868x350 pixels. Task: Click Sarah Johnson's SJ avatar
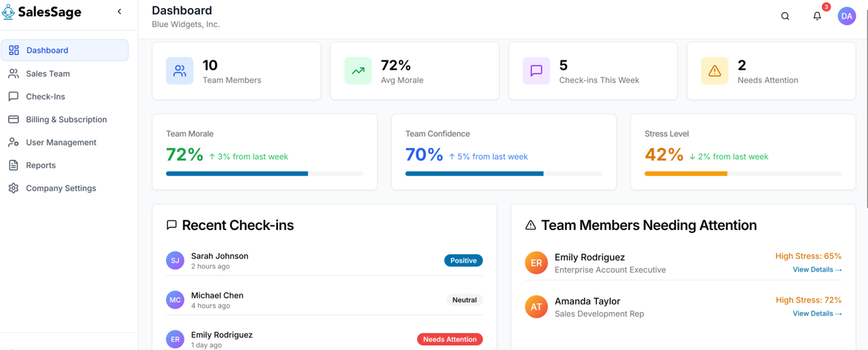pos(175,260)
